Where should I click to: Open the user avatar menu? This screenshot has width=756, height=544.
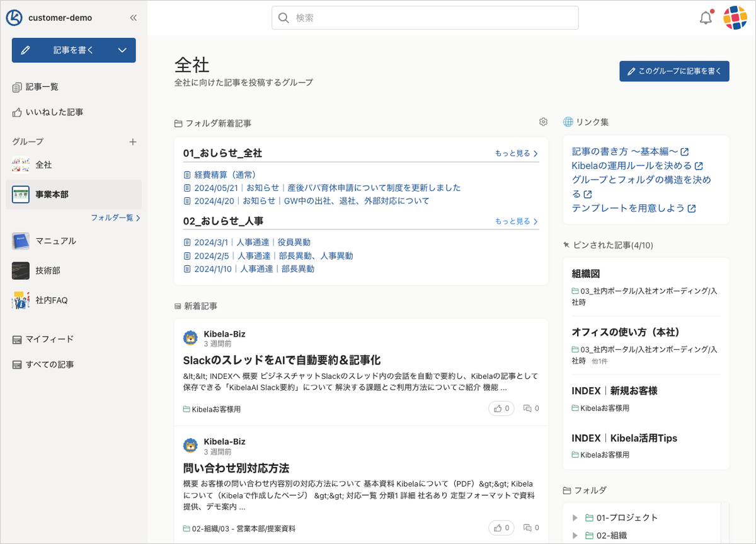pos(735,18)
